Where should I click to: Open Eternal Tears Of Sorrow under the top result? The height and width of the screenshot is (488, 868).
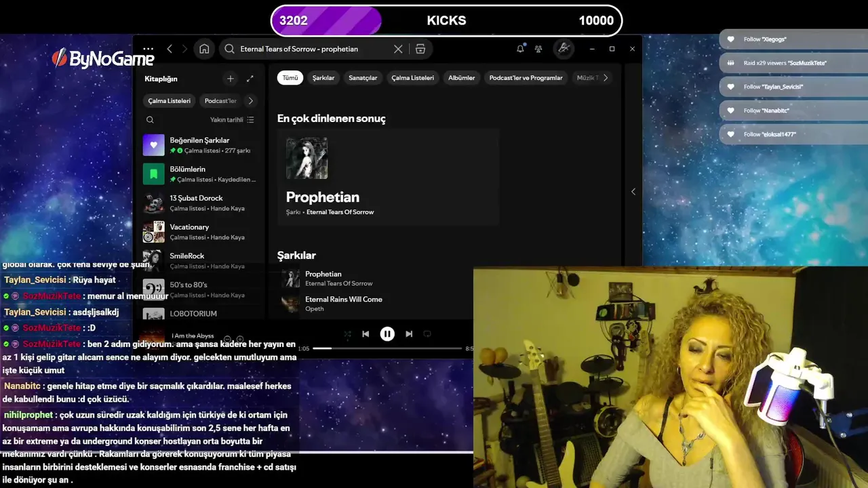340,212
